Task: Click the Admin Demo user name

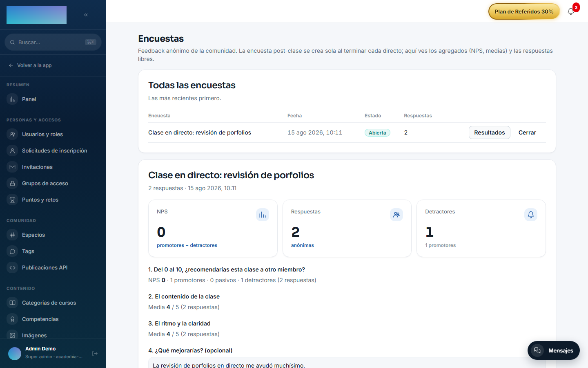Action: coord(40,349)
